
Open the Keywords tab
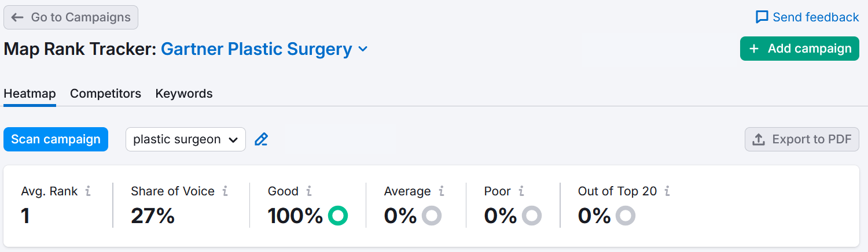coord(184,94)
